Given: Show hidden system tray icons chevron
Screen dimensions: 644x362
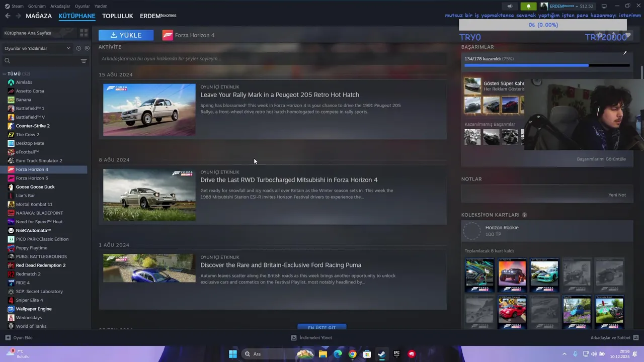Looking at the screenshot, I should [564, 354].
